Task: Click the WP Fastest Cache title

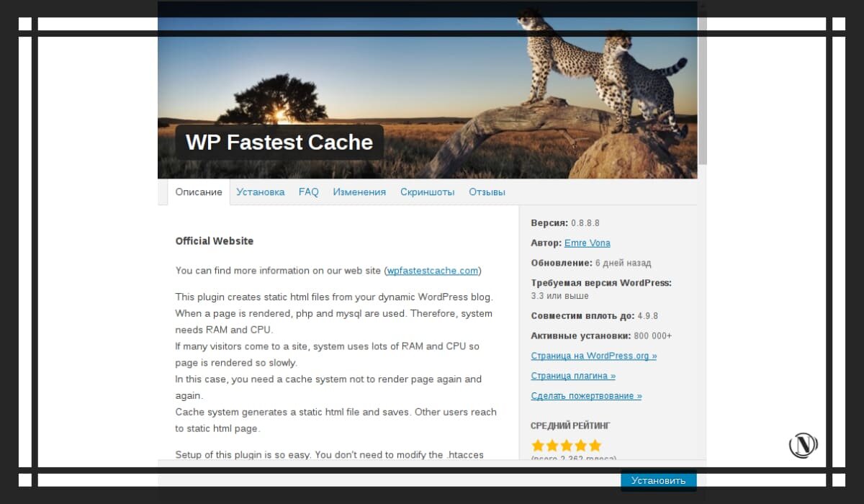Action: click(x=279, y=142)
